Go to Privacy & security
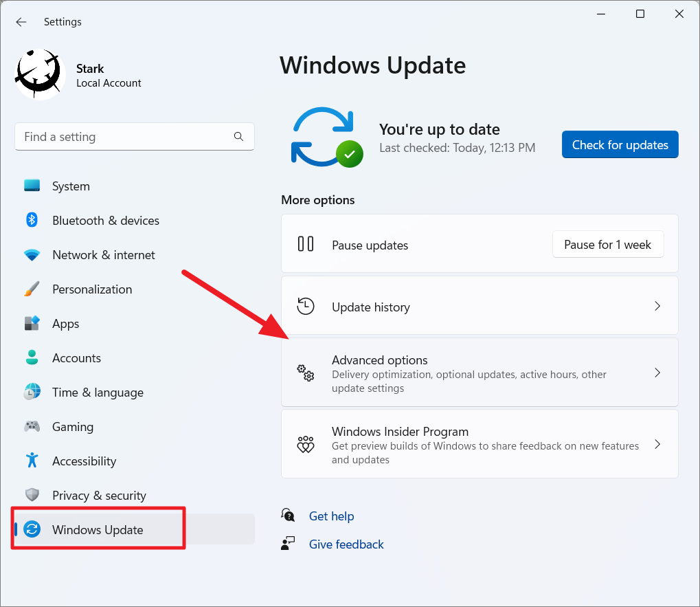 [135, 496]
